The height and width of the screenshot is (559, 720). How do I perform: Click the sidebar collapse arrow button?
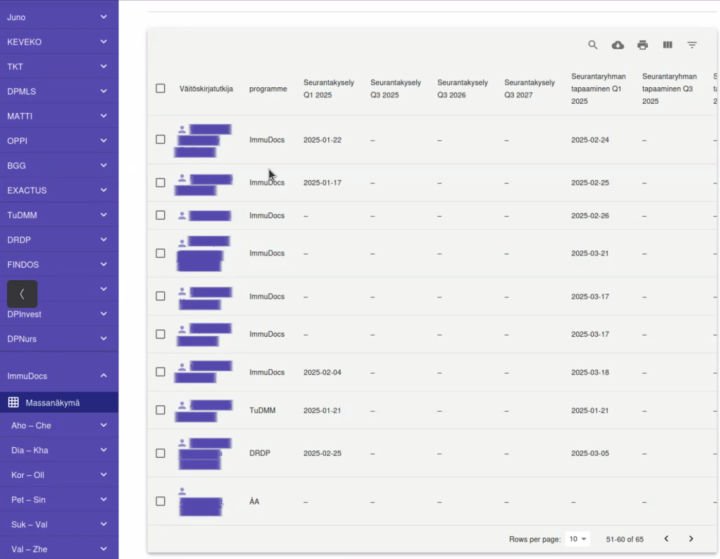click(22, 294)
